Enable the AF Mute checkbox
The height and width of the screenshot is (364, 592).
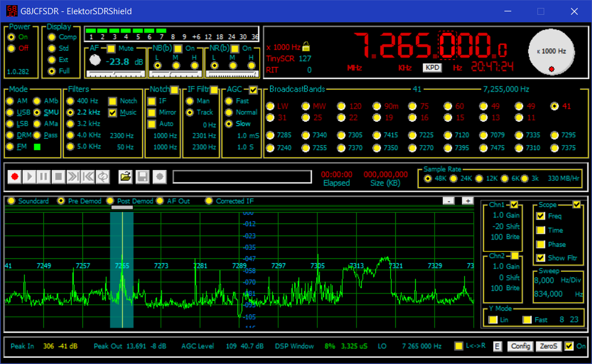[111, 49]
